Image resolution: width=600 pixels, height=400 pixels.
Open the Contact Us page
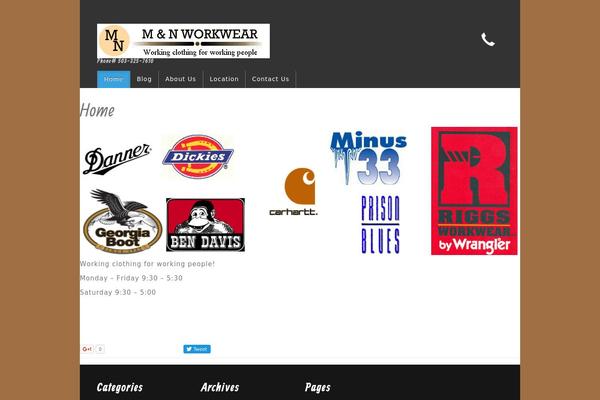[271, 79]
